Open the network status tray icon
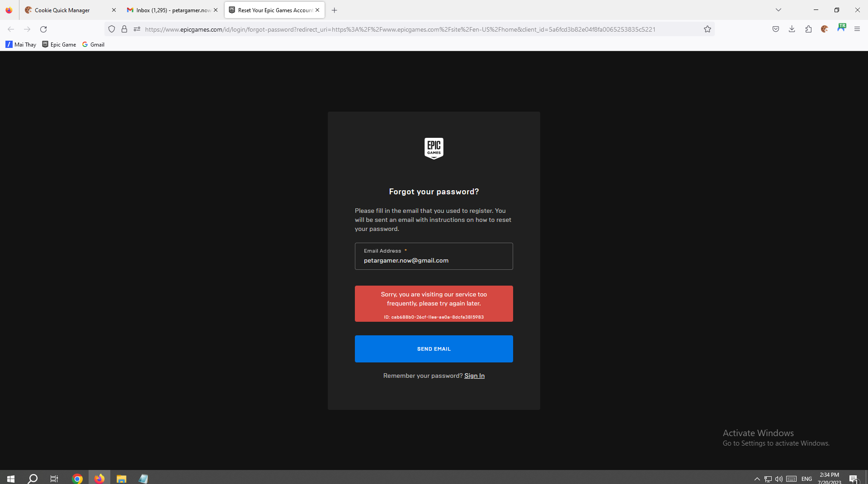The width and height of the screenshot is (868, 484). coord(768,479)
